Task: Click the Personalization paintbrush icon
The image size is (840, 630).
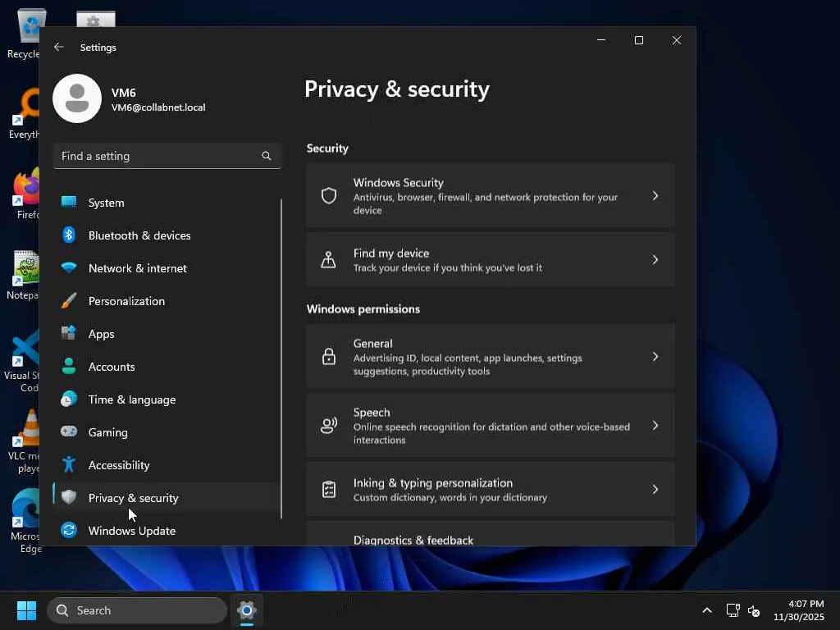Action: coord(69,300)
